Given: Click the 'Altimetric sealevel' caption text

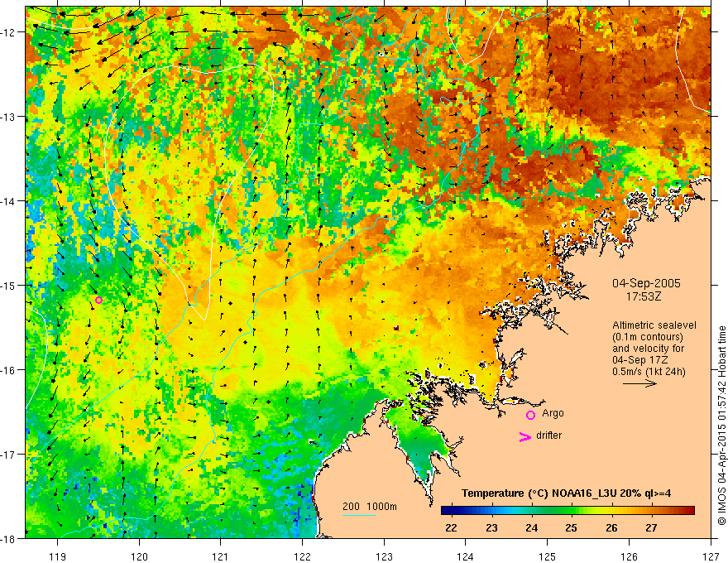Looking at the screenshot, I should (x=654, y=325).
